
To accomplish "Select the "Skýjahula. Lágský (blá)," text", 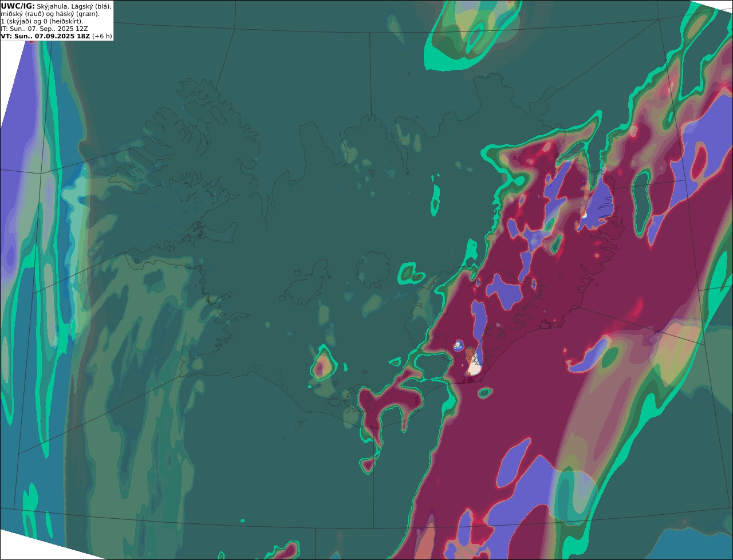I will tap(74, 7).
